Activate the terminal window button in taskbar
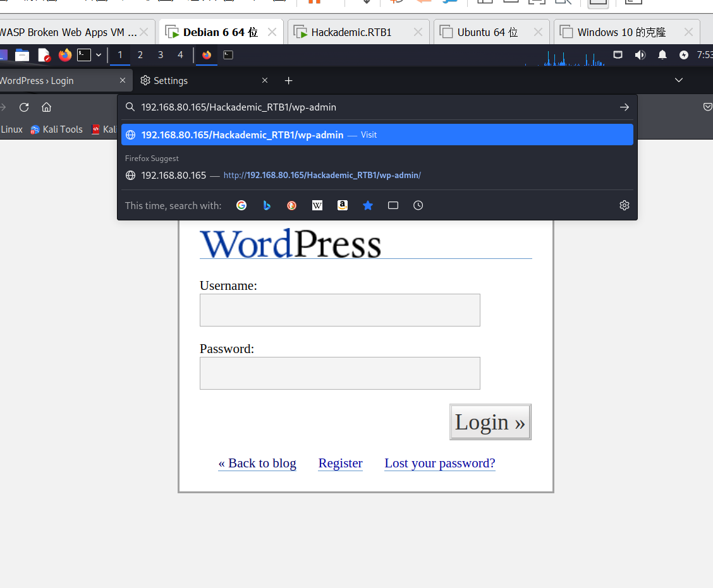The width and height of the screenshot is (713, 588). tap(228, 55)
